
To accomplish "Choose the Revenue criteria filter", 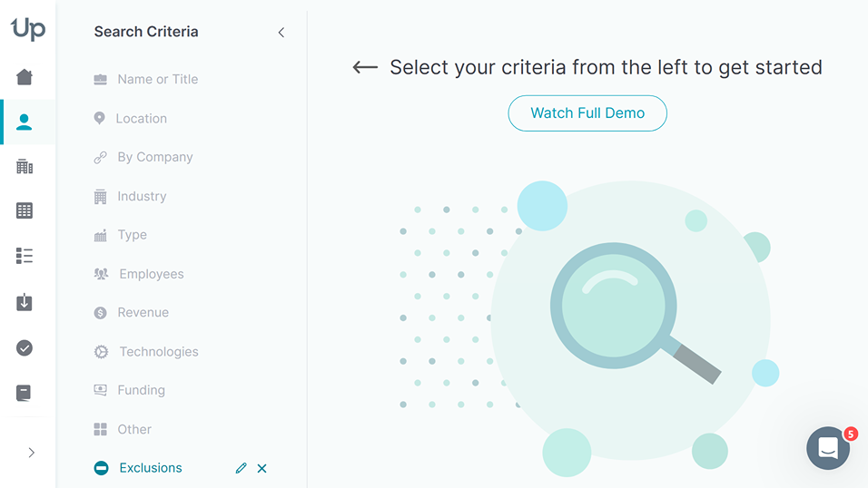I will (x=143, y=313).
